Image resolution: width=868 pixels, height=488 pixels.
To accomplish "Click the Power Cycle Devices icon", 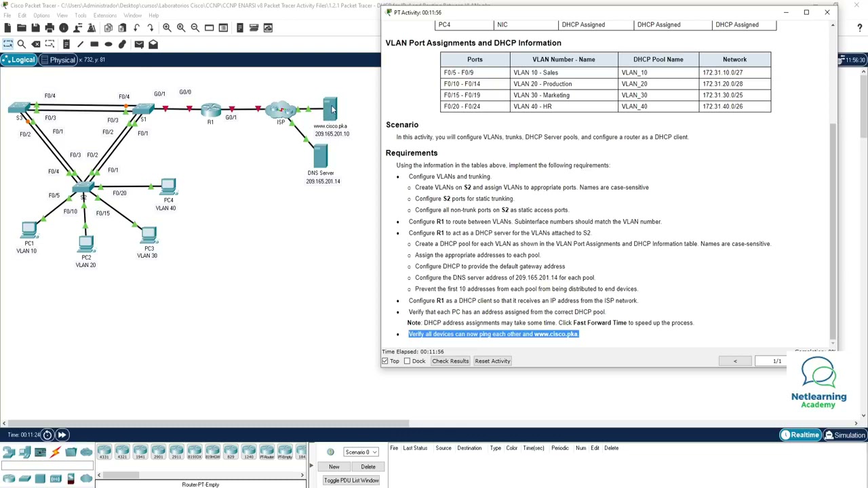I will click(x=47, y=434).
